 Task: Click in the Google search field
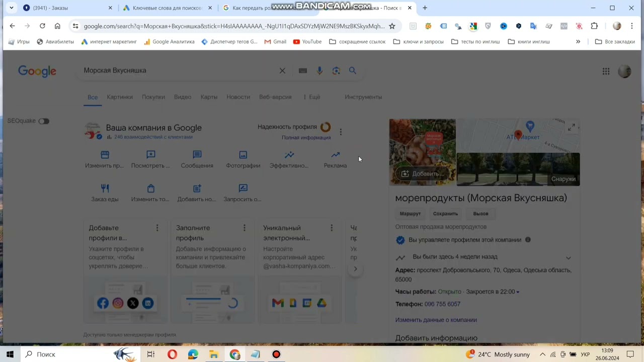click(x=178, y=71)
